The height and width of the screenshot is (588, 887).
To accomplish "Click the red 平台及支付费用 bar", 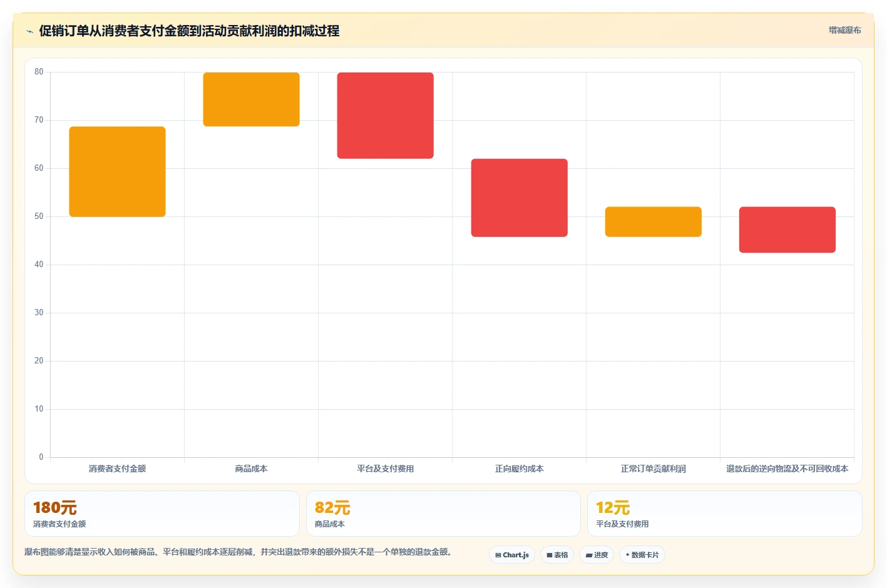I will click(x=385, y=116).
